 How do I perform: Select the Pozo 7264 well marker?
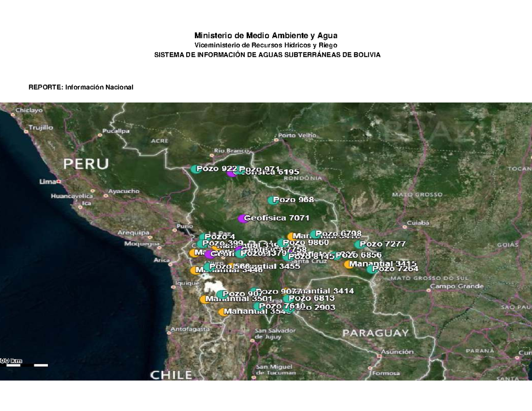[x=370, y=269]
